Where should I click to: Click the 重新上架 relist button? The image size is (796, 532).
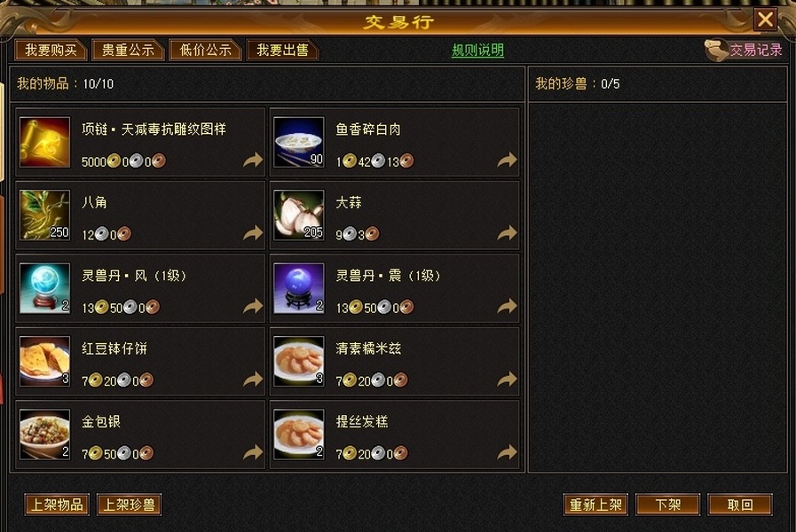tap(595, 505)
